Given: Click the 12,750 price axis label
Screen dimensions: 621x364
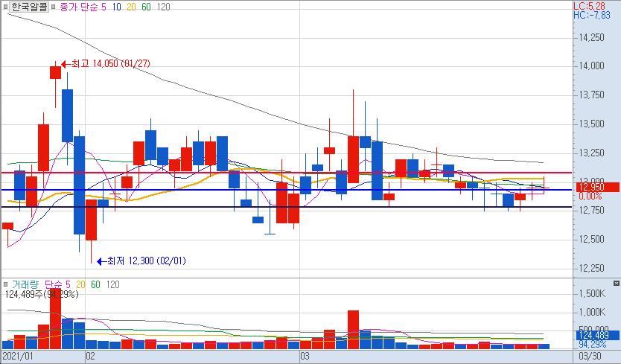Looking at the screenshot, I should [592, 210].
